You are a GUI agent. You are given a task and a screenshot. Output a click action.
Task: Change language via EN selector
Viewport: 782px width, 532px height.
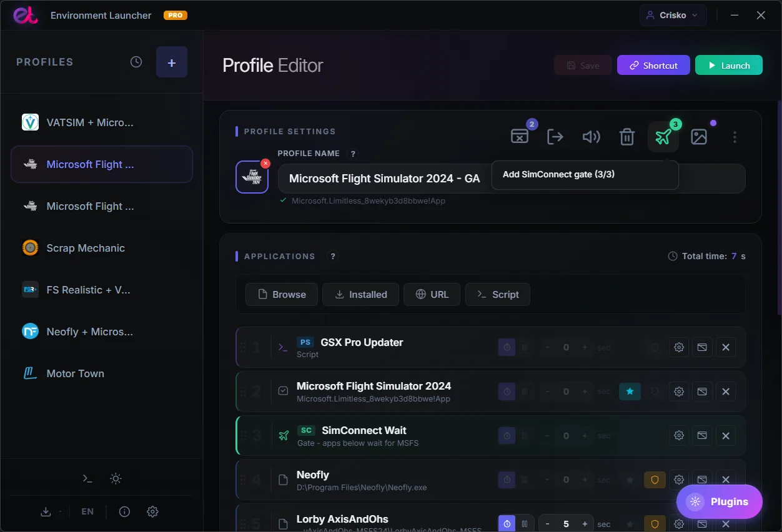tap(87, 511)
